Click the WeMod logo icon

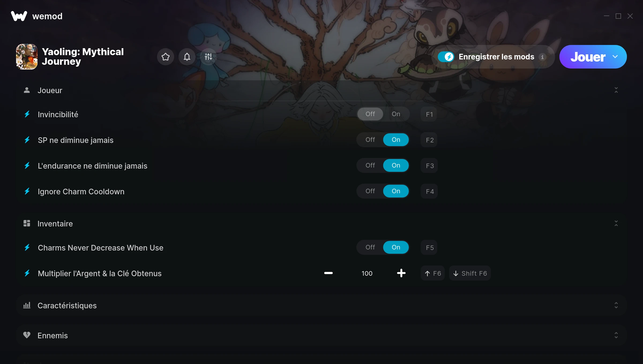pos(19,16)
